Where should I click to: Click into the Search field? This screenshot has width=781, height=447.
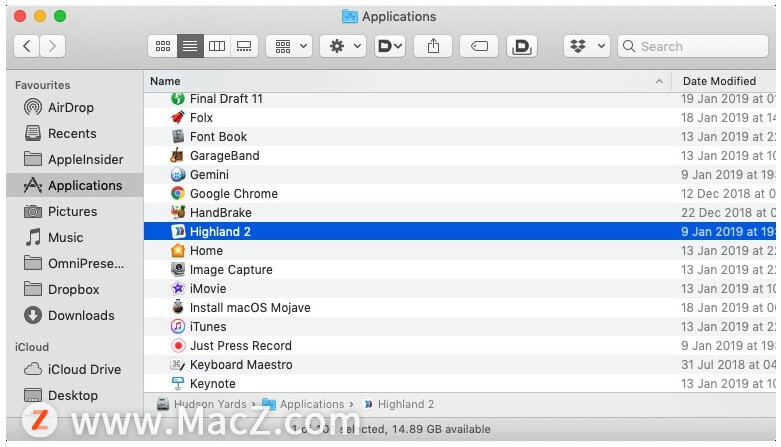[693, 46]
